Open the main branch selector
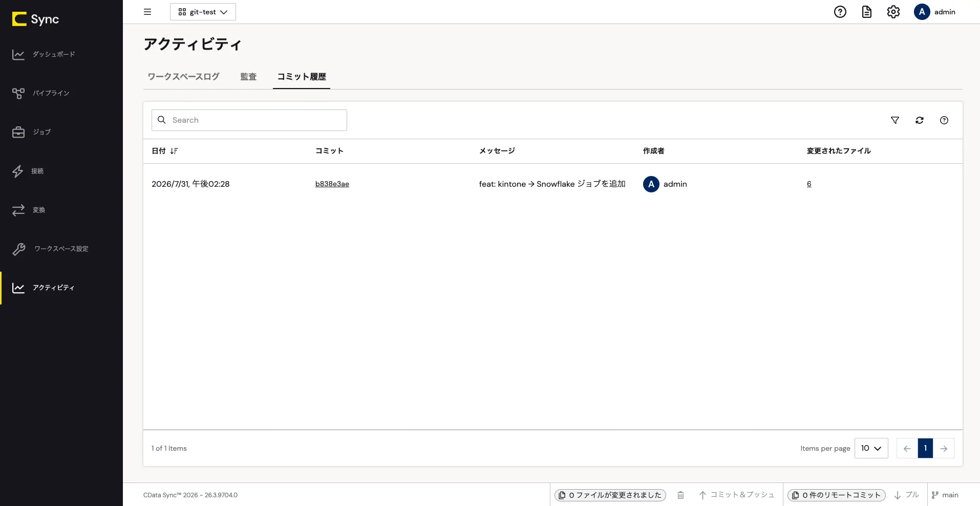 [945, 495]
